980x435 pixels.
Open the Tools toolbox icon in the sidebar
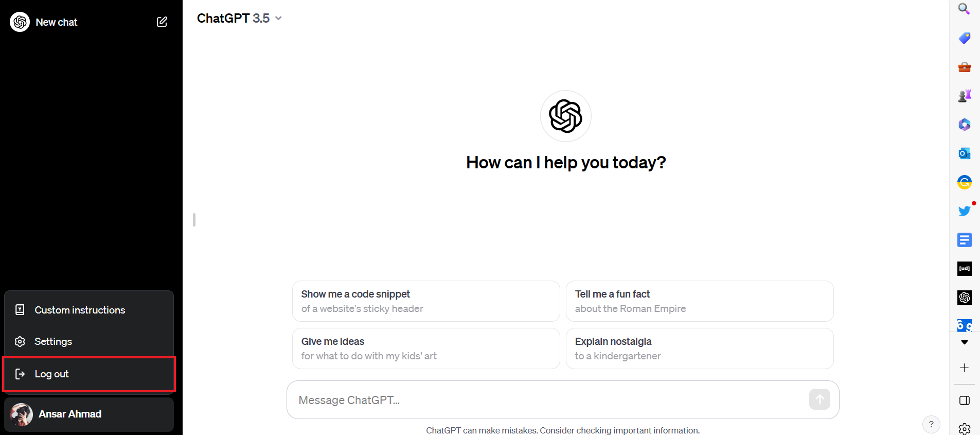click(965, 67)
